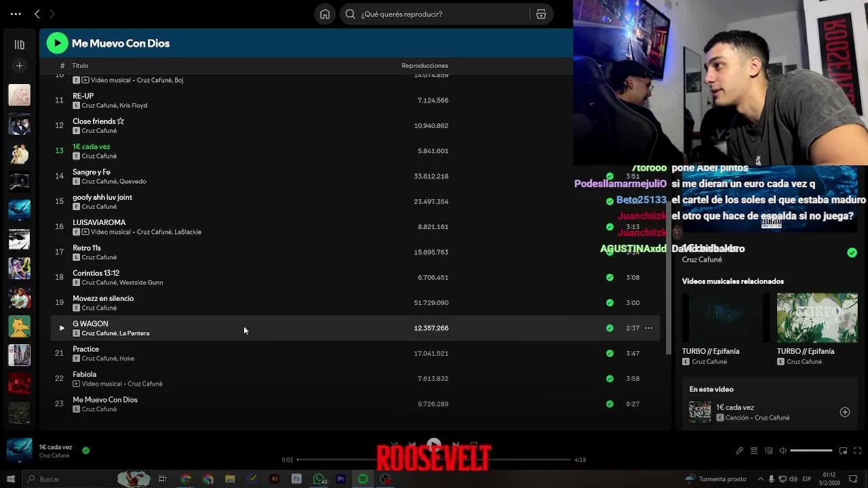Open the Windows Start menu
Viewport: 868px width, 488px height.
click(x=10, y=479)
